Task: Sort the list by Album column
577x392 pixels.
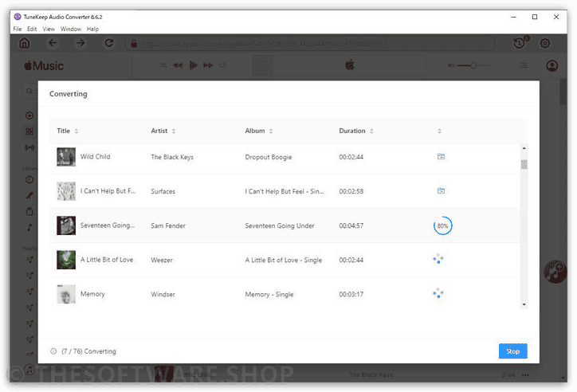Action: pos(271,131)
